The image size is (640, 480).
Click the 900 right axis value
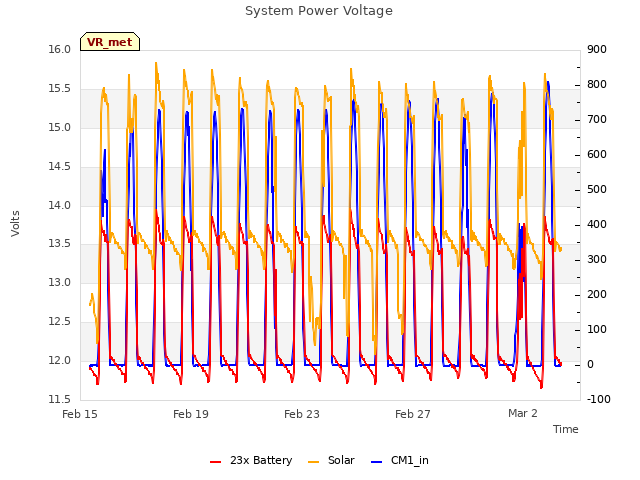597,49
